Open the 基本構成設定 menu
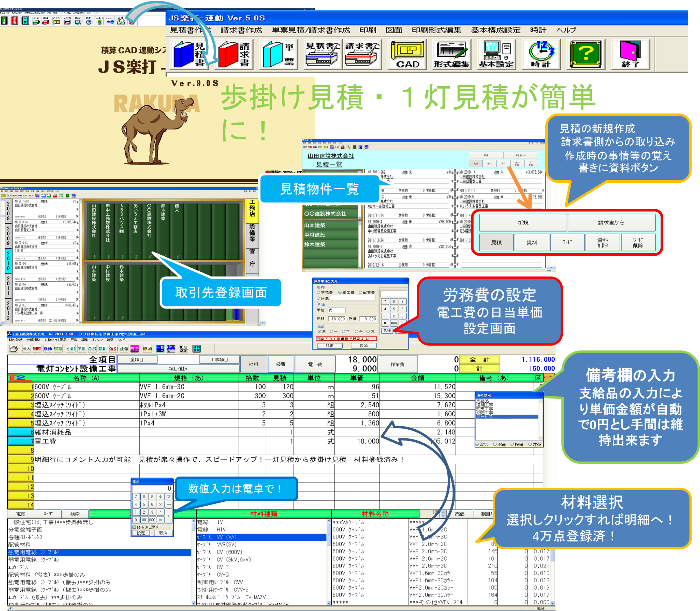700x611 pixels. tap(496, 30)
